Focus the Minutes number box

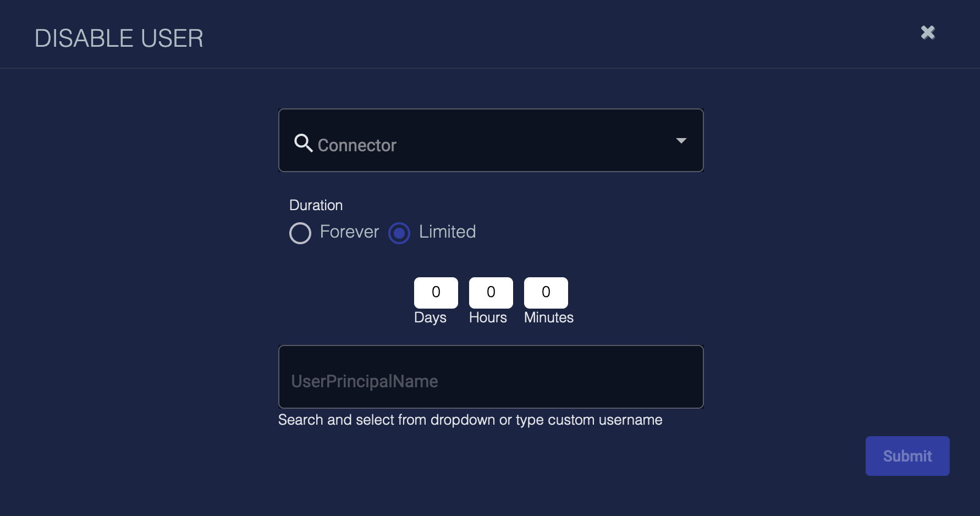click(x=546, y=292)
